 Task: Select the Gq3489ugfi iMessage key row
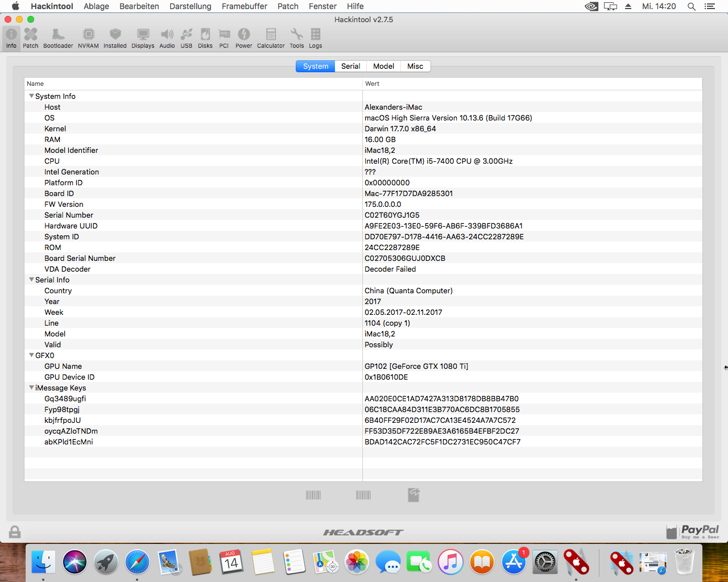pos(363,398)
